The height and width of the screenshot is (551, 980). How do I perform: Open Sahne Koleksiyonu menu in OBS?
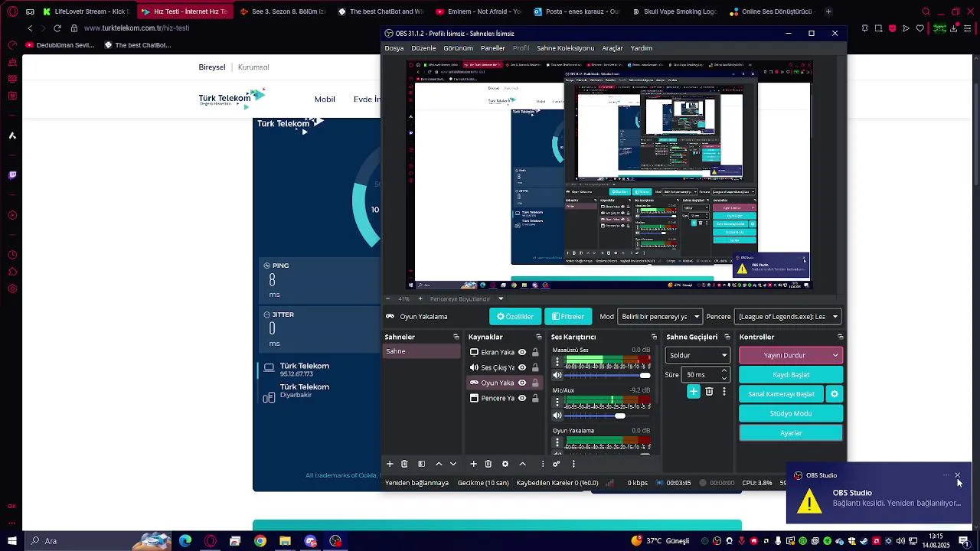[x=565, y=48]
